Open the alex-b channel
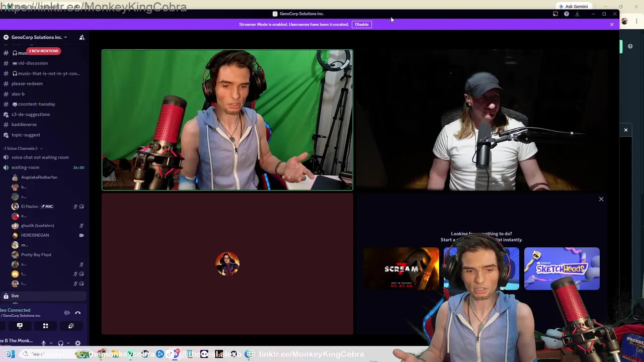 click(x=44, y=94)
